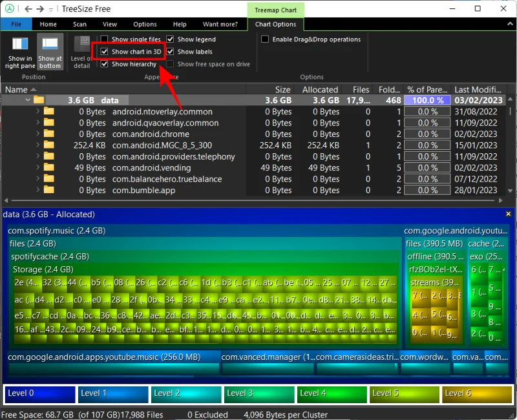Sort by the Name column header

tap(123, 89)
